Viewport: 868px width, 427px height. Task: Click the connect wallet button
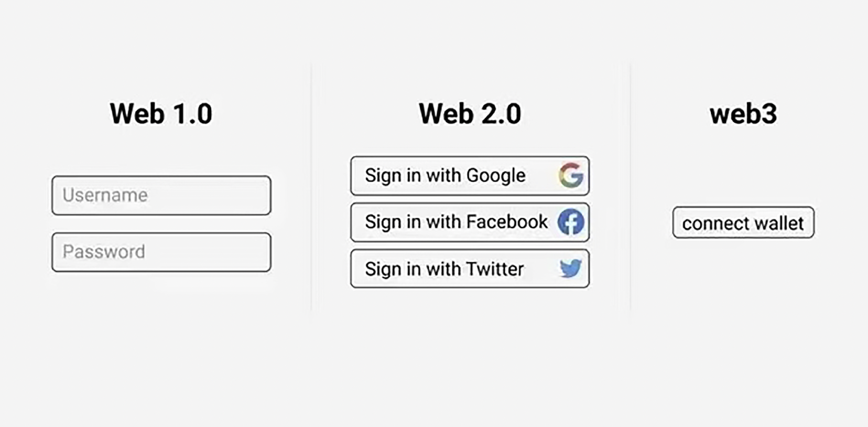click(x=743, y=223)
